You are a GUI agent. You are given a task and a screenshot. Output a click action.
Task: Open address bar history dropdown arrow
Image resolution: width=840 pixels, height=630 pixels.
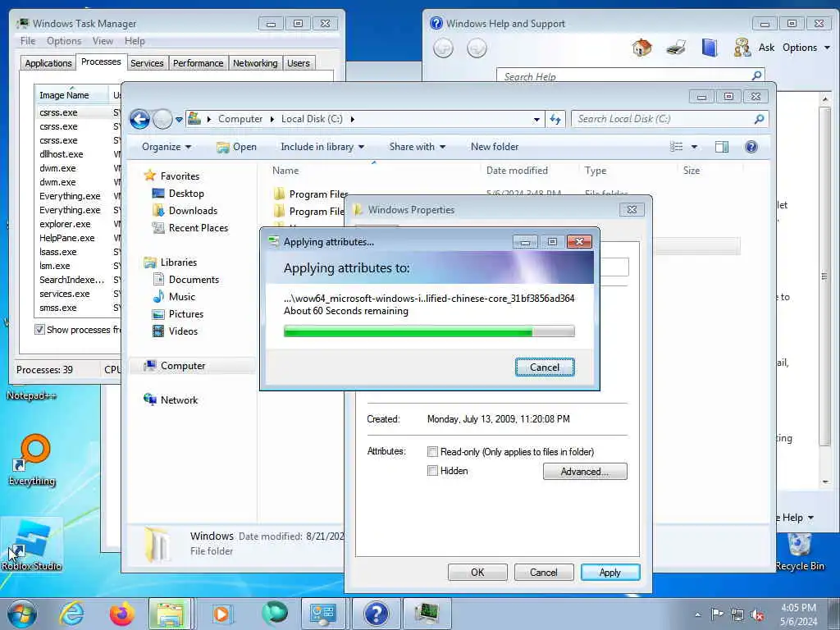(536, 120)
